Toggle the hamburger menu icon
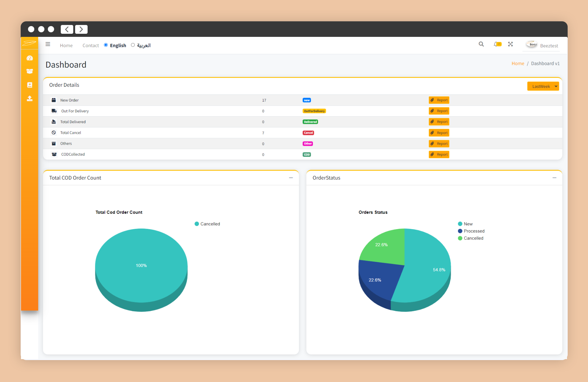This screenshot has width=588, height=382. click(x=48, y=44)
